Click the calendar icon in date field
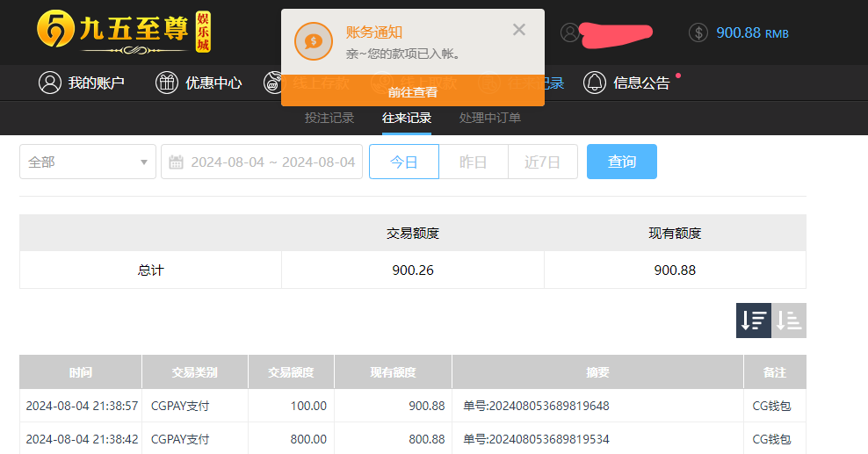Image resolution: width=868 pixels, height=454 pixels. coord(176,162)
